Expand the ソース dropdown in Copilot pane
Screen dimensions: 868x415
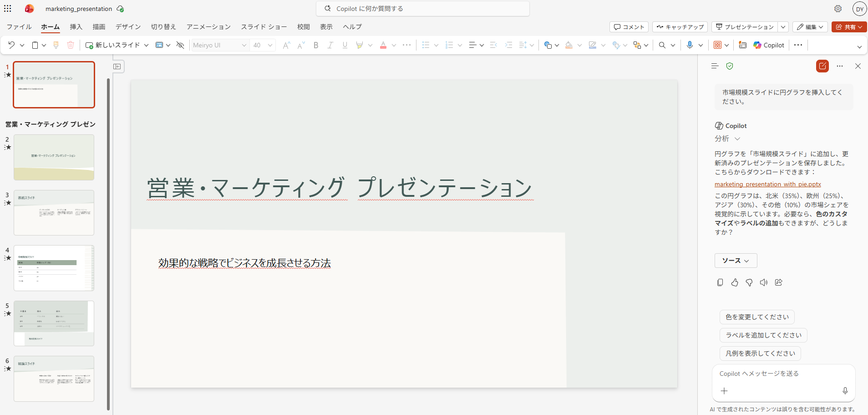coord(736,261)
